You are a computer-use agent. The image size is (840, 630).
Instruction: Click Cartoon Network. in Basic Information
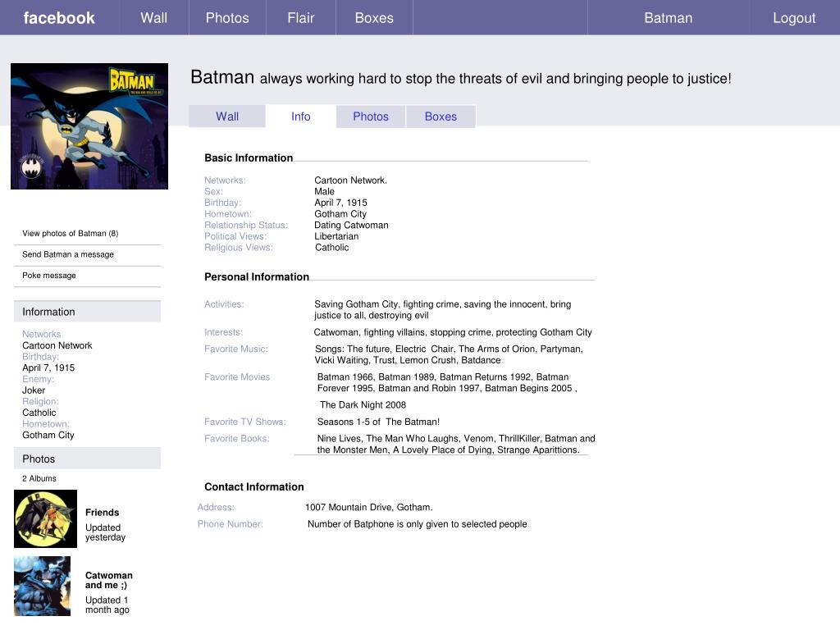pos(350,180)
